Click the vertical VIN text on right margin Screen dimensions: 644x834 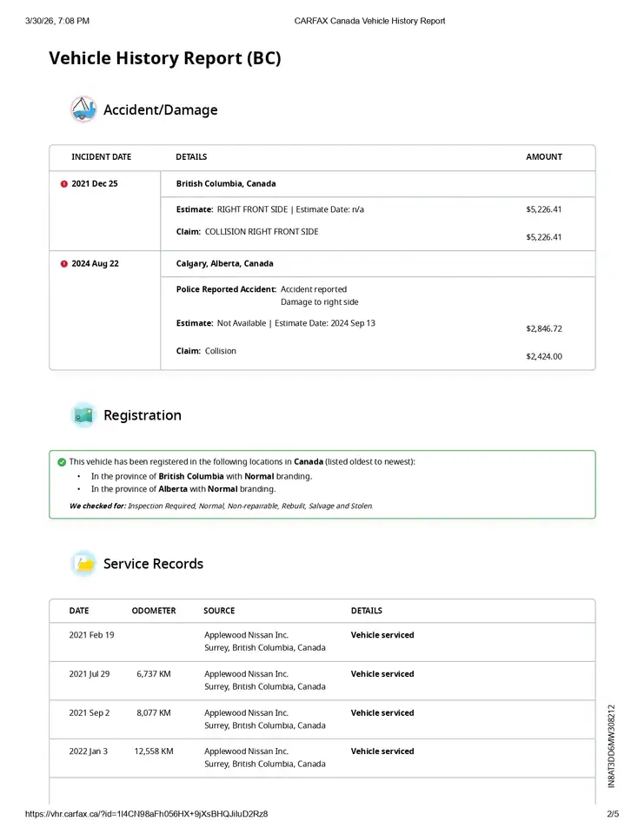[612, 746]
